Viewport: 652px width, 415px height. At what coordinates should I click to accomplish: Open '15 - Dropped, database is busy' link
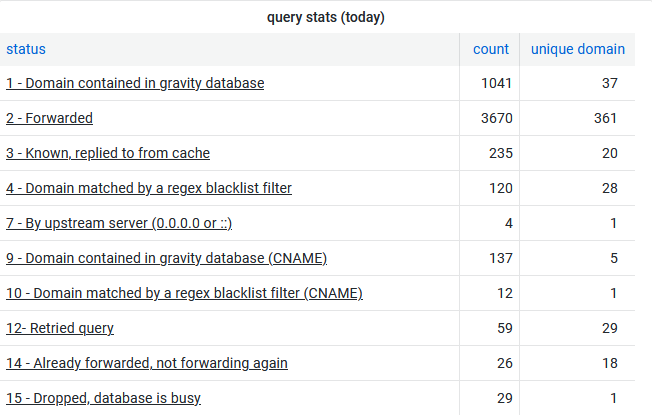[x=104, y=398]
